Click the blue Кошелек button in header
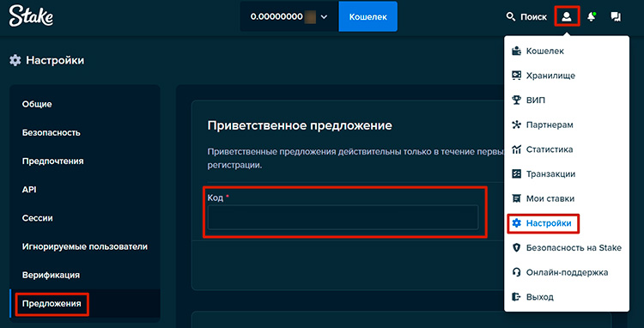 point(368,17)
